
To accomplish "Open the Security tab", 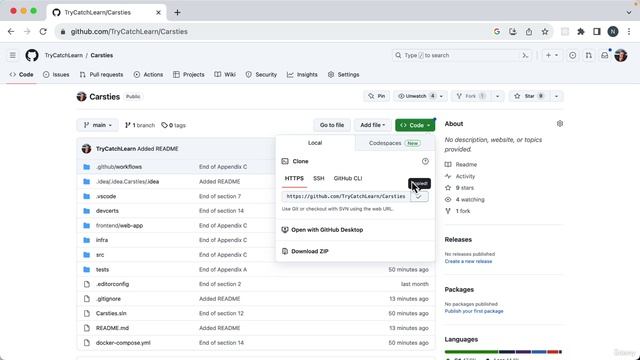I will (261, 75).
